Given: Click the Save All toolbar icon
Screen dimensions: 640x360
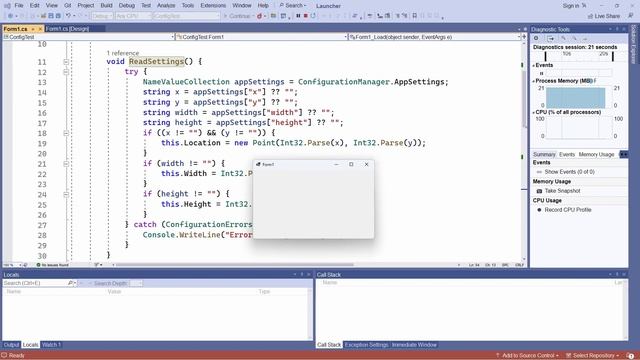Looking at the screenshot, I should (58, 16).
